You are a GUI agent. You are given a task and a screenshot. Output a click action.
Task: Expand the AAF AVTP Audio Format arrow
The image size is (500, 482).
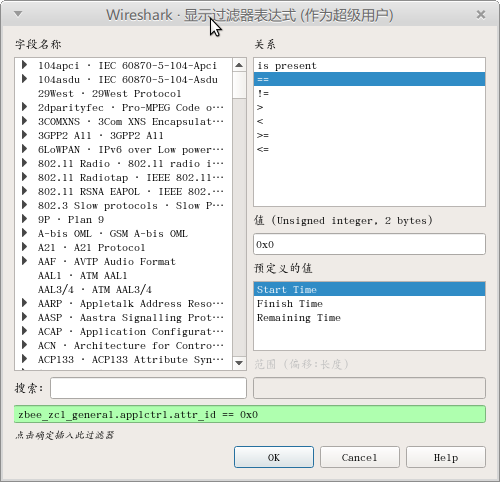[x=24, y=261]
